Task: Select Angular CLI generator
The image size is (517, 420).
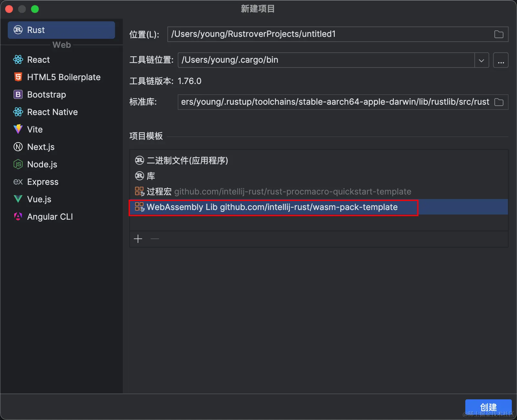Action: click(x=61, y=217)
